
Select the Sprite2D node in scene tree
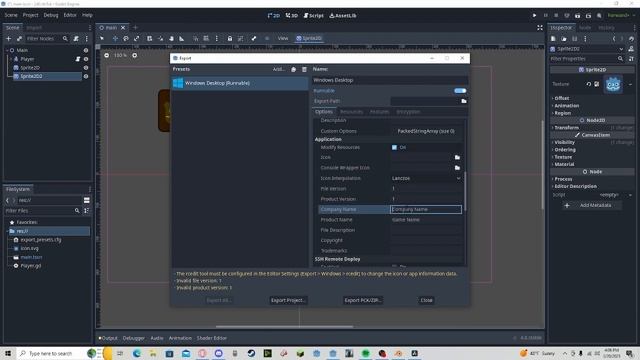(x=30, y=68)
